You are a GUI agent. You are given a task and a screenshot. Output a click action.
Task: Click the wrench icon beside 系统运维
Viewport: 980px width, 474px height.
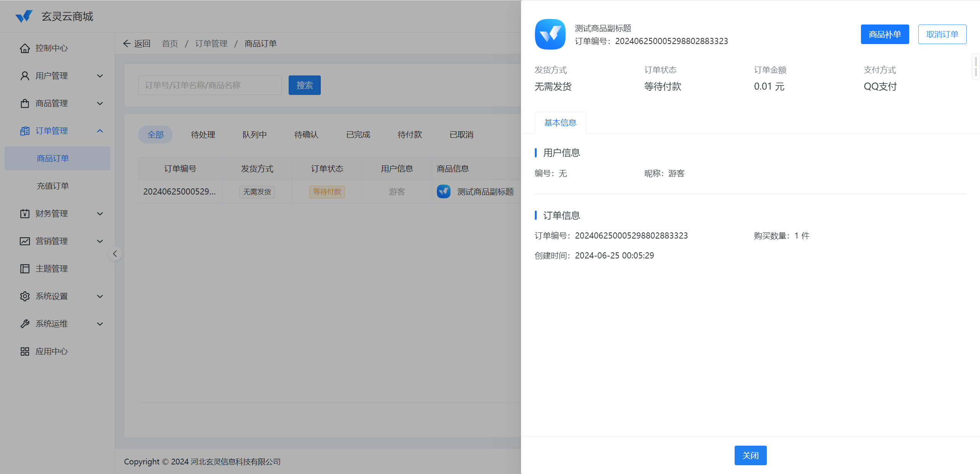click(25, 324)
